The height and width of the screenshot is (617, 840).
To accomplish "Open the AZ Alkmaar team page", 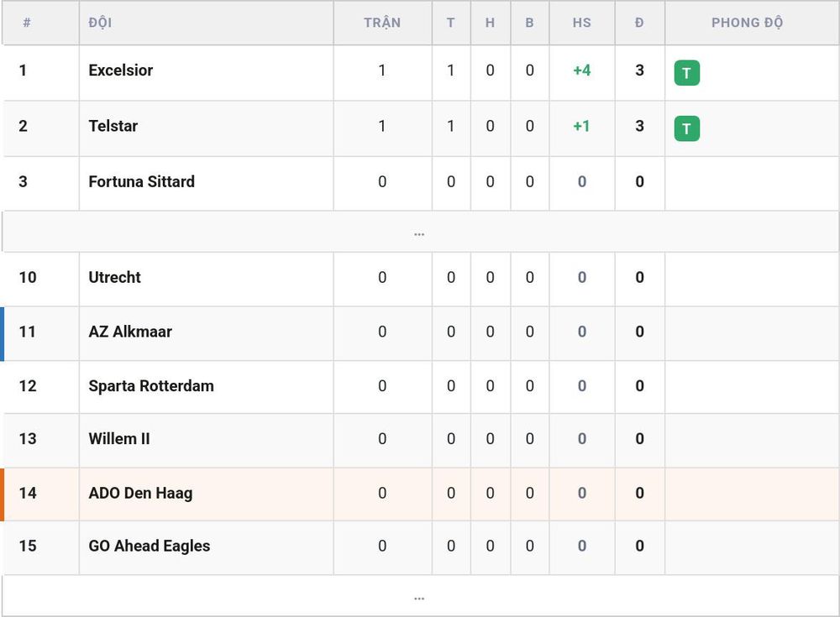I will [x=130, y=332].
